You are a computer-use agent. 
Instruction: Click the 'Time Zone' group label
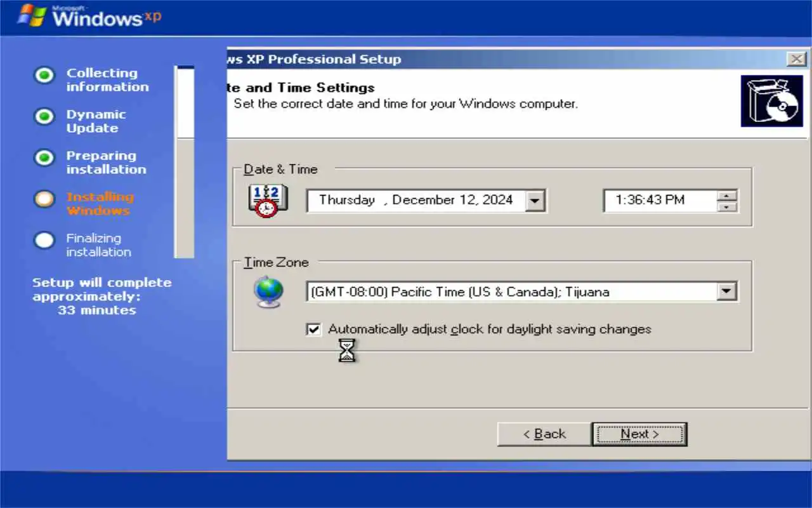click(276, 262)
